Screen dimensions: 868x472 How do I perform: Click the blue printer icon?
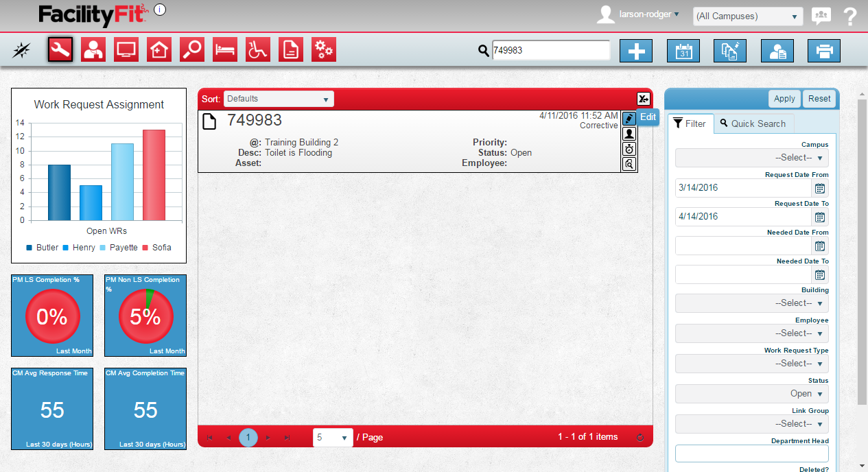tap(823, 51)
